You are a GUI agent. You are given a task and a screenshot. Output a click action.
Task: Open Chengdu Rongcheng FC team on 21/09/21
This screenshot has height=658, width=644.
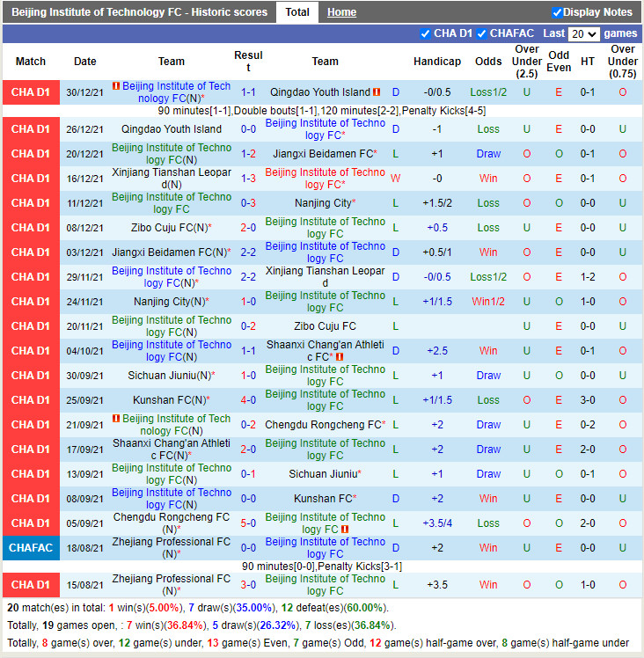coord(325,425)
